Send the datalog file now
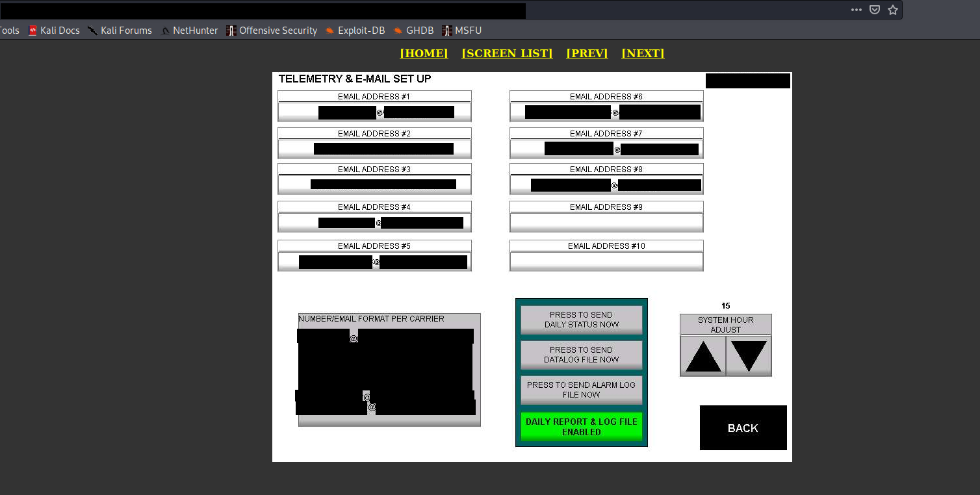The image size is (980, 495). [582, 355]
